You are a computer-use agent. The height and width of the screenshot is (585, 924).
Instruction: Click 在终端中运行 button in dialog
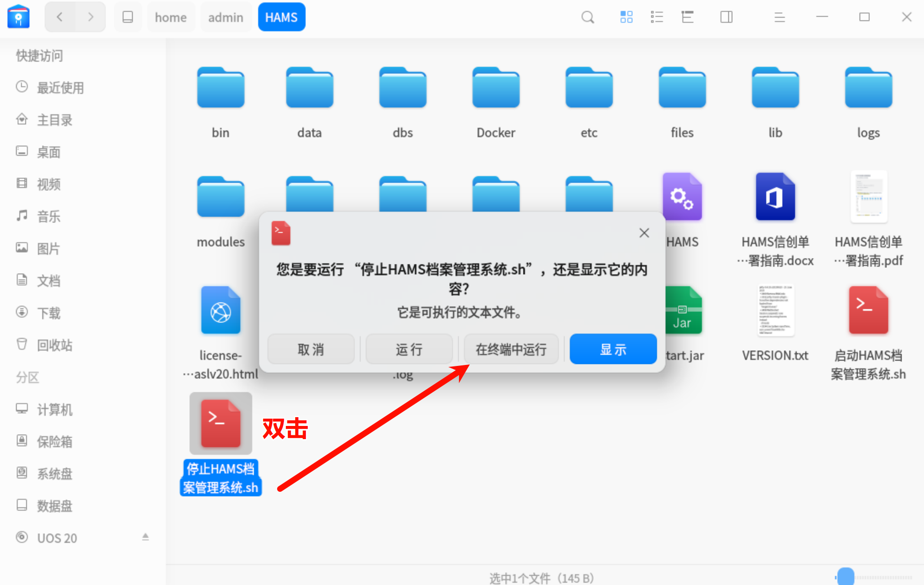511,349
